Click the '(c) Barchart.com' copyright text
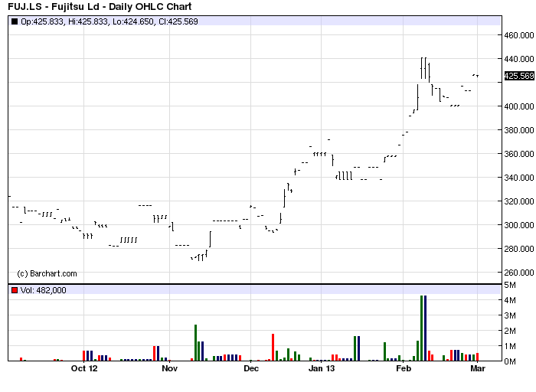 pos(47,274)
